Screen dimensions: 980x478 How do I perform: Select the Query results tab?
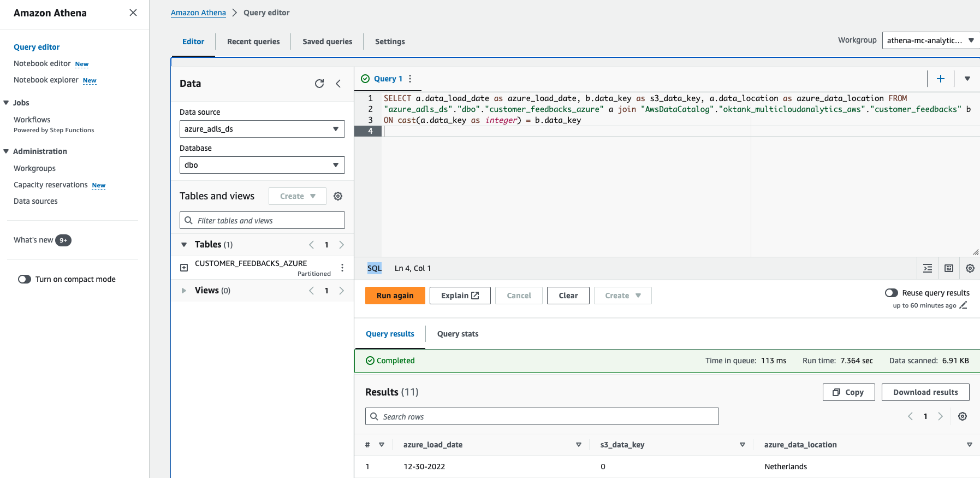tap(390, 334)
